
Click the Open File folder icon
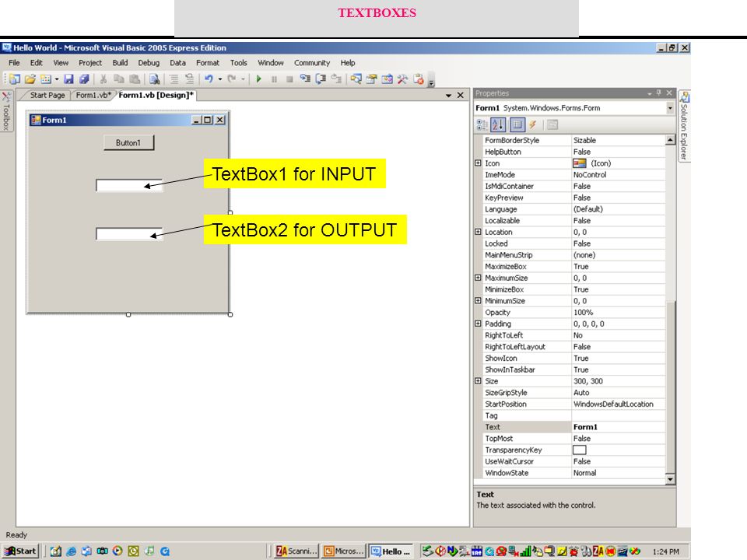30,79
